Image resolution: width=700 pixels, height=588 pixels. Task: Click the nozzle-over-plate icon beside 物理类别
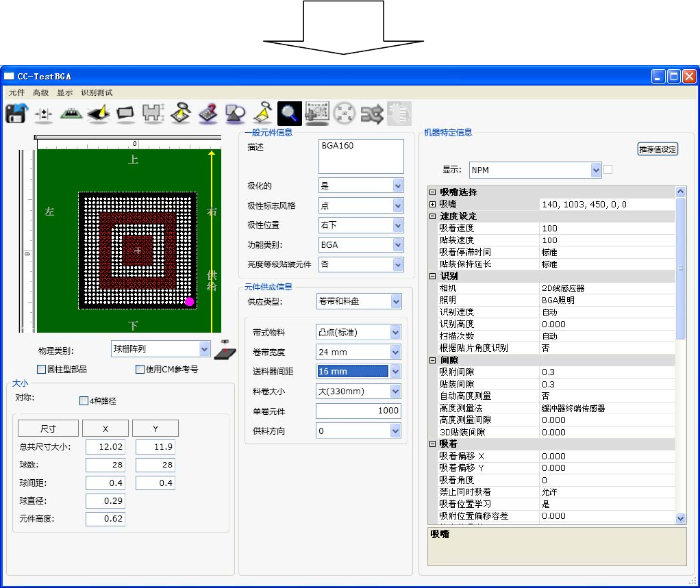pos(223,349)
